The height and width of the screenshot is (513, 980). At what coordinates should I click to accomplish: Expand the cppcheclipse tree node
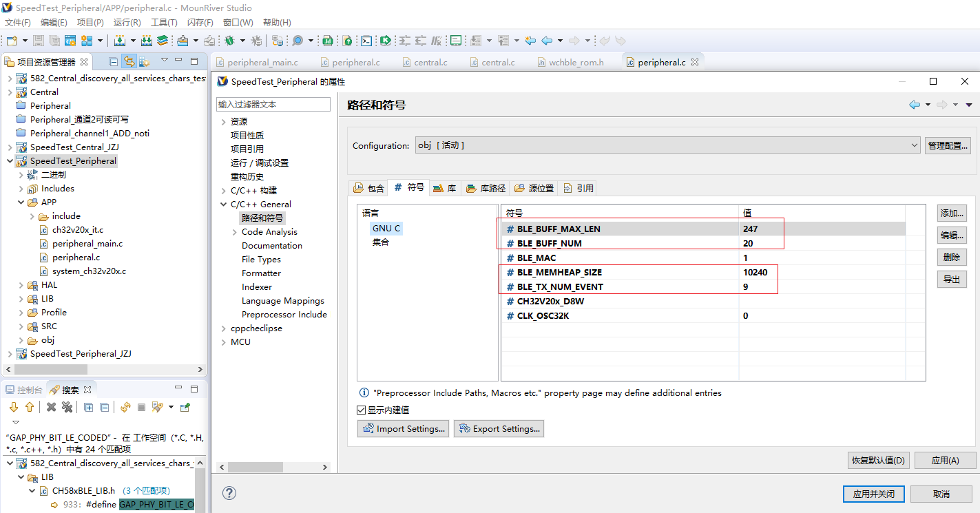[223, 328]
